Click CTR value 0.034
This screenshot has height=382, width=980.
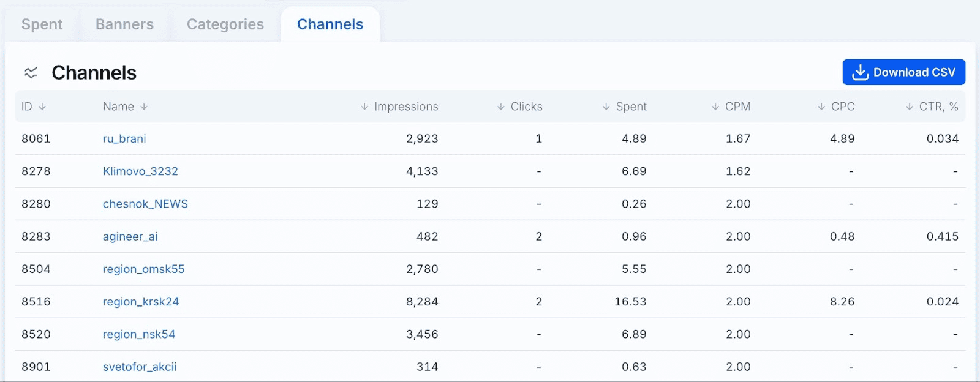pyautogui.click(x=943, y=139)
